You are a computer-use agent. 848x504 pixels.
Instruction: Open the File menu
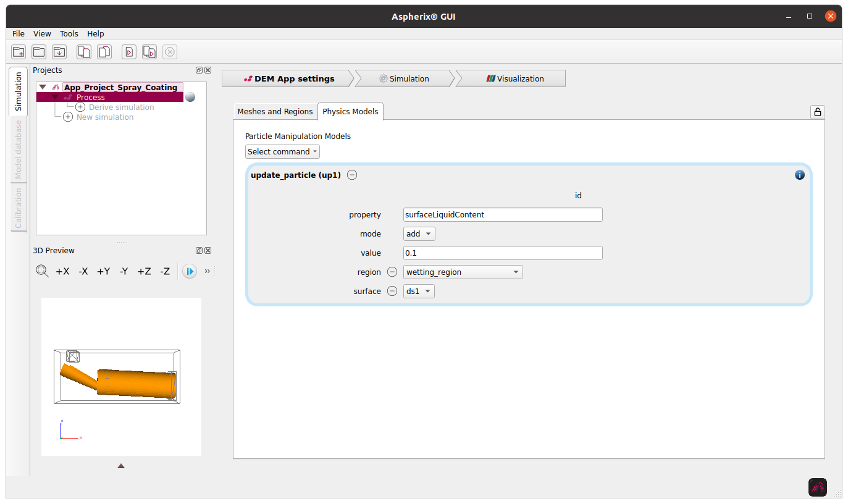pyautogui.click(x=19, y=34)
